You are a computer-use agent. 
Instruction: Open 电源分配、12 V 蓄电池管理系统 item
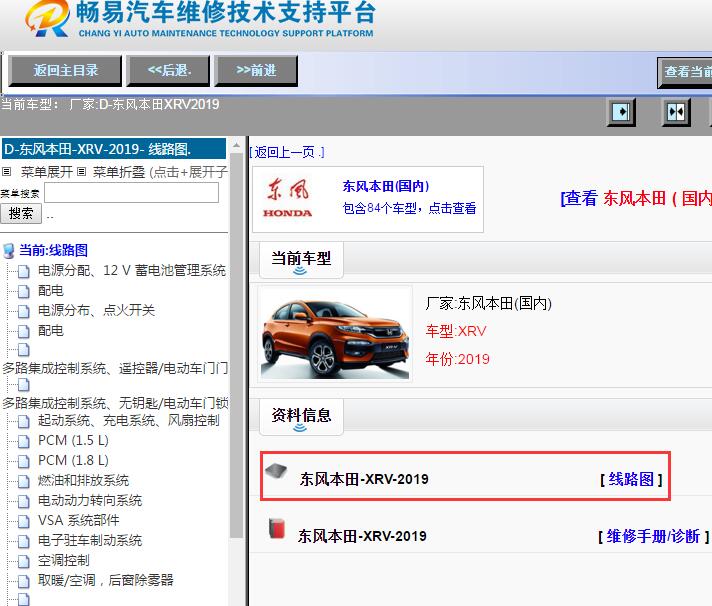[x=132, y=271]
